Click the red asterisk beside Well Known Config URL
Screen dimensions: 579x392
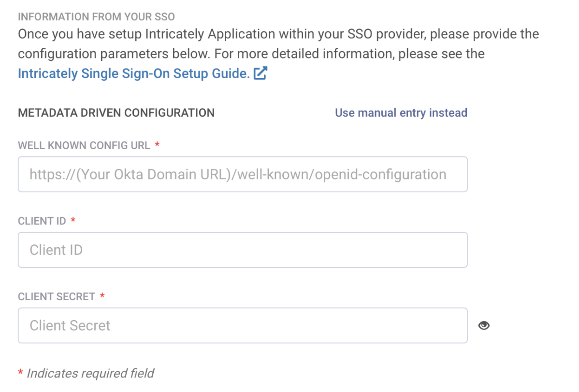(x=157, y=145)
